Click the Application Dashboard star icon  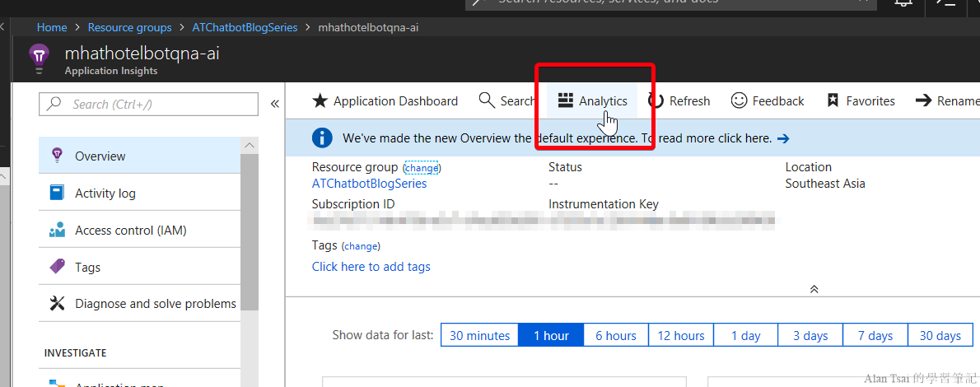320,100
